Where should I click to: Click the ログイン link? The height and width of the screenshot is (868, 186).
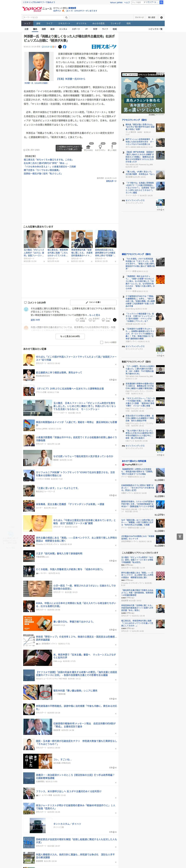(x=57, y=11)
